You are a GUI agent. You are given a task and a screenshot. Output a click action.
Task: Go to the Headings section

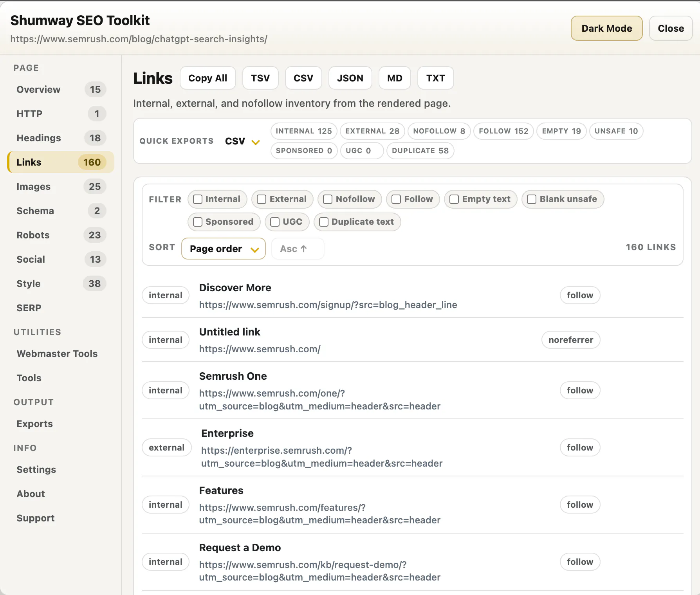pyautogui.click(x=61, y=138)
